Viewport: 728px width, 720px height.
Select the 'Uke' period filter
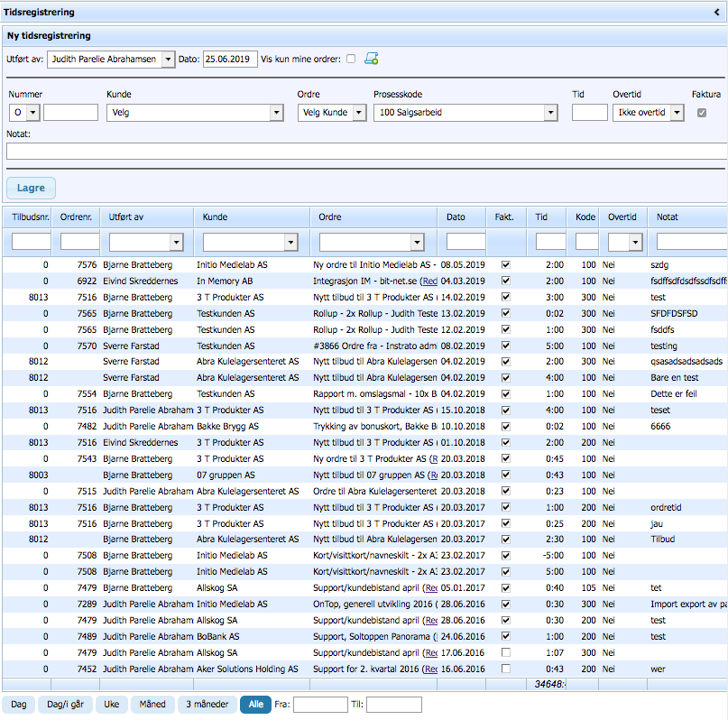111,704
